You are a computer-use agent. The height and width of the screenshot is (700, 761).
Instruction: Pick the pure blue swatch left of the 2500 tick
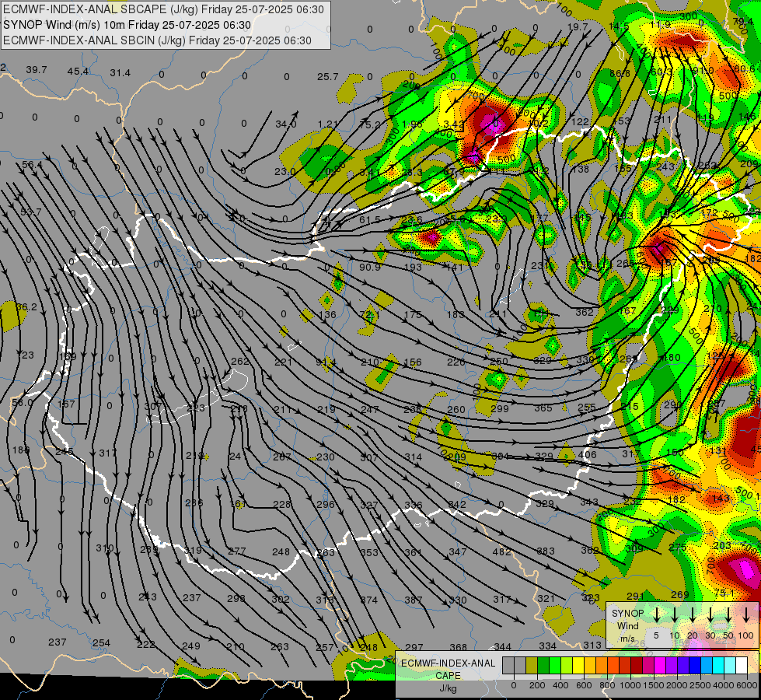click(695, 665)
